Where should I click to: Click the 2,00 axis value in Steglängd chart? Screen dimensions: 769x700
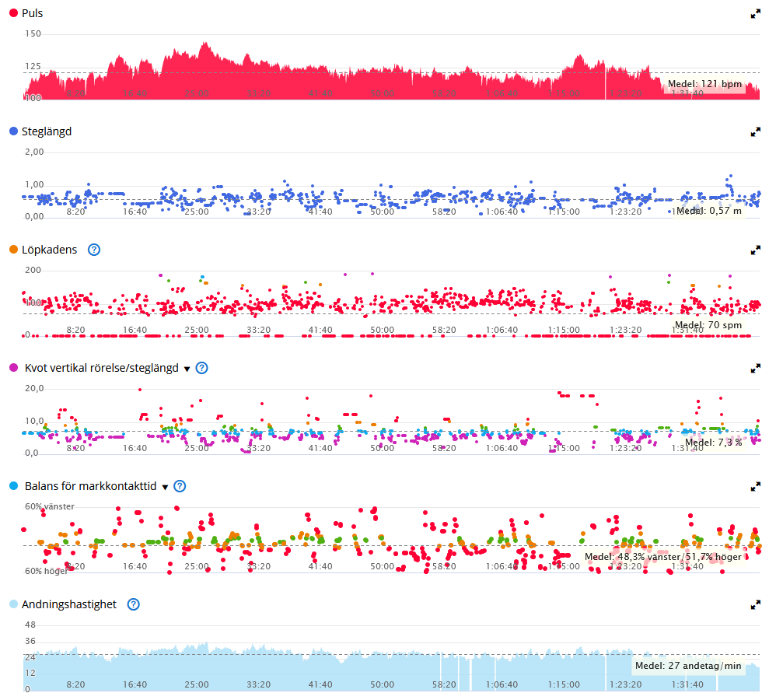[x=34, y=152]
